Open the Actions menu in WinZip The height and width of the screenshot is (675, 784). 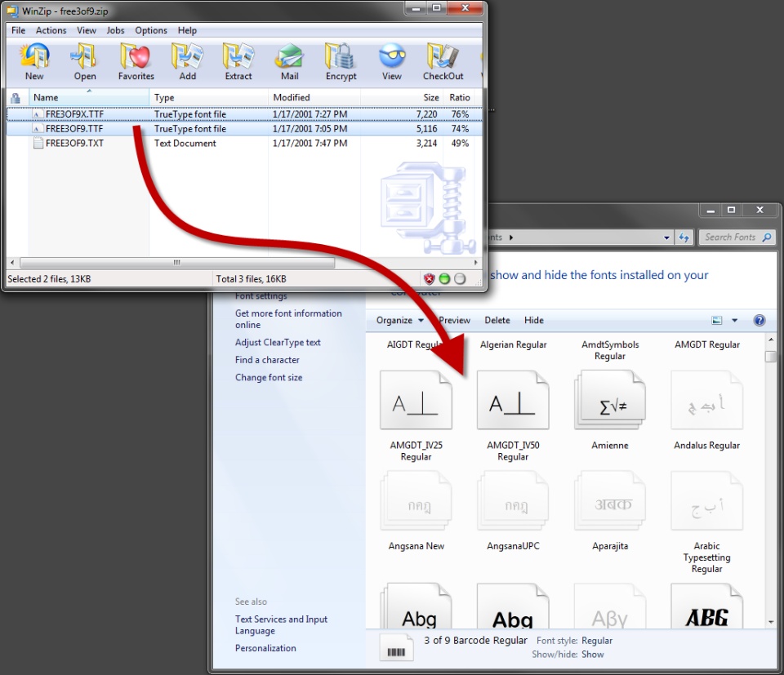click(51, 30)
